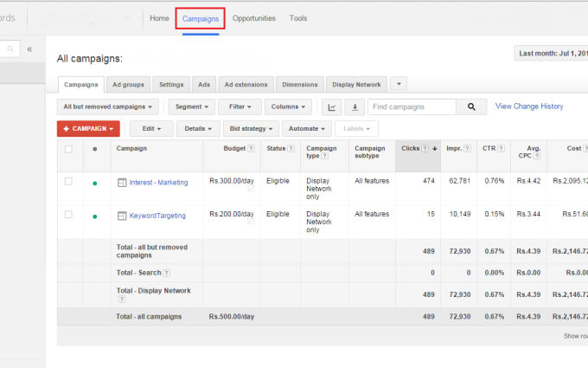Click the Rs.3.44 average CPC value
The image size is (588, 368).
coord(528,214)
